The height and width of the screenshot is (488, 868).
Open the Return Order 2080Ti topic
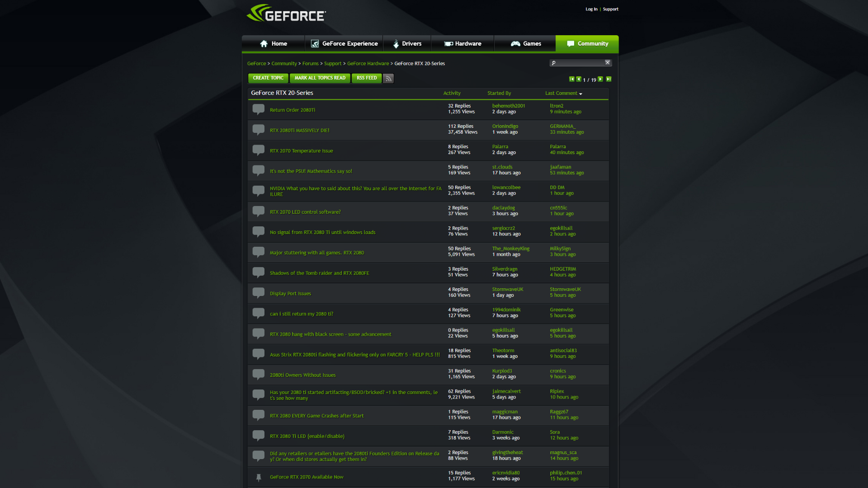292,110
